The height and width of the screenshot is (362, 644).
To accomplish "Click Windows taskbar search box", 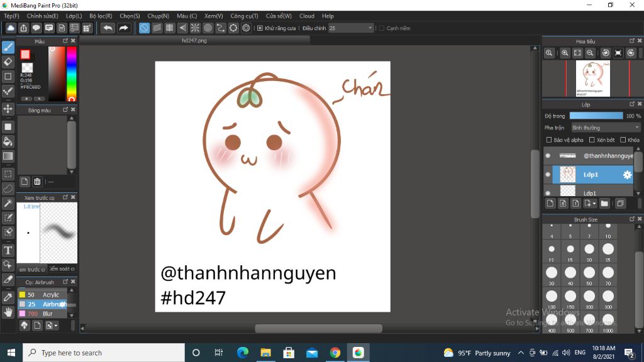I will tap(104, 353).
